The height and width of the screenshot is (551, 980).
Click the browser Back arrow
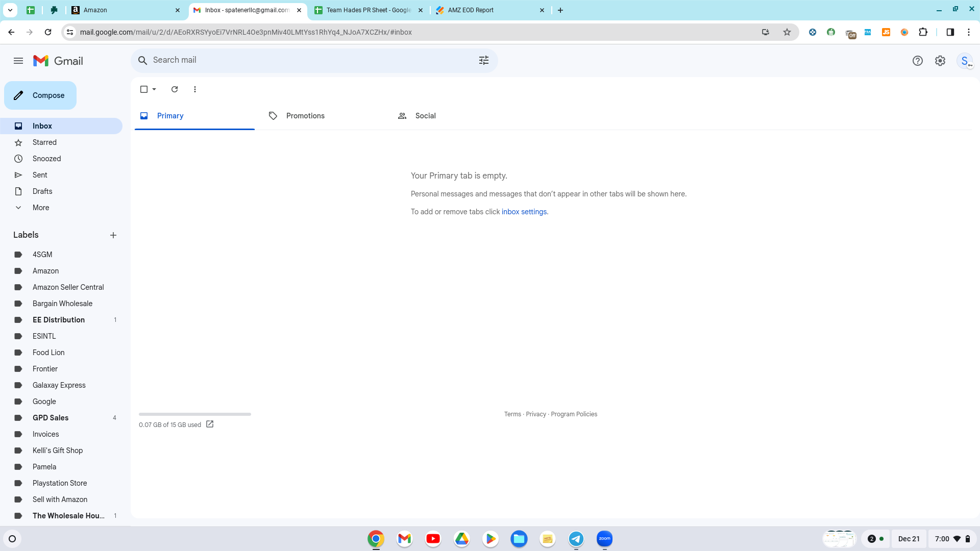(11, 32)
